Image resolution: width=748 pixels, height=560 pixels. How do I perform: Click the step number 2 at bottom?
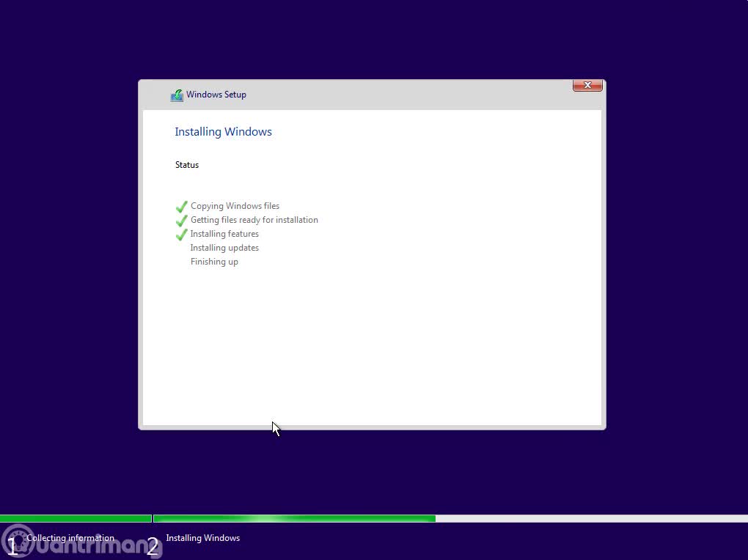coord(153,546)
